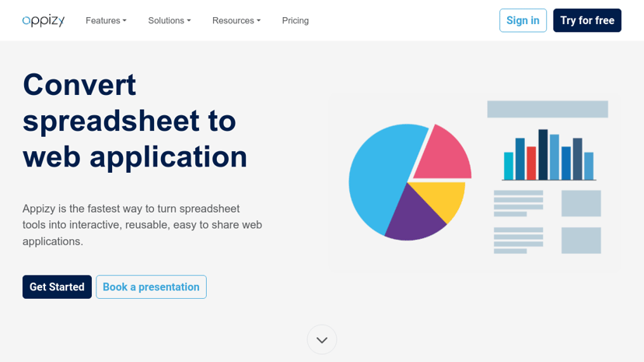The image size is (644, 362).
Task: Click the paragraph starting "Appizy is the fastest way"
Action: pos(142,225)
